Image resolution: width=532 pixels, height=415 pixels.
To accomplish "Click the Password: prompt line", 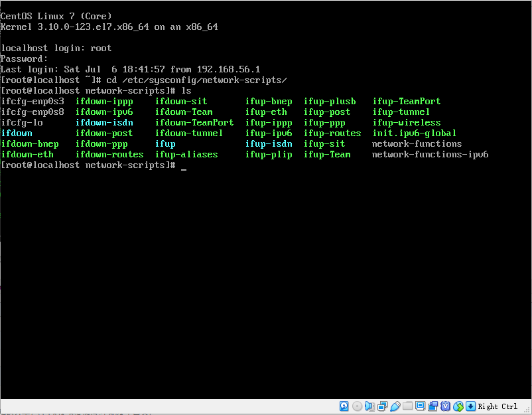I will coord(25,58).
